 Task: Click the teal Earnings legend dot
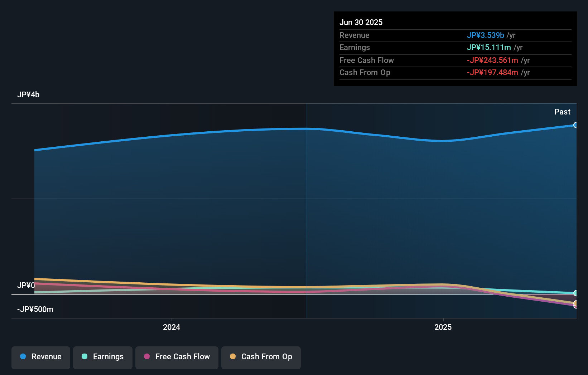pos(84,357)
